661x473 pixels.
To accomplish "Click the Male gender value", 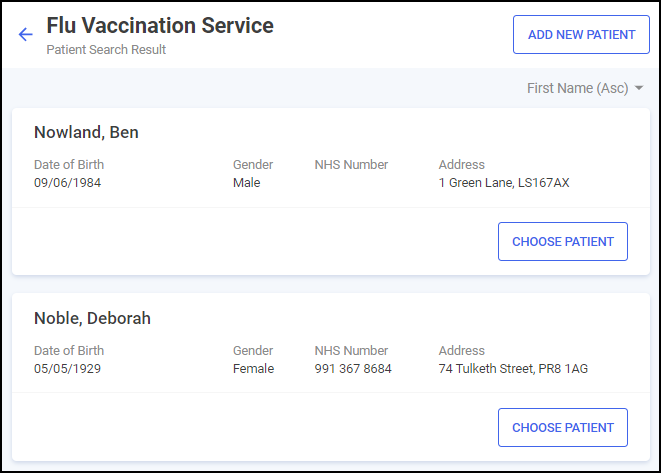I will [x=247, y=183].
